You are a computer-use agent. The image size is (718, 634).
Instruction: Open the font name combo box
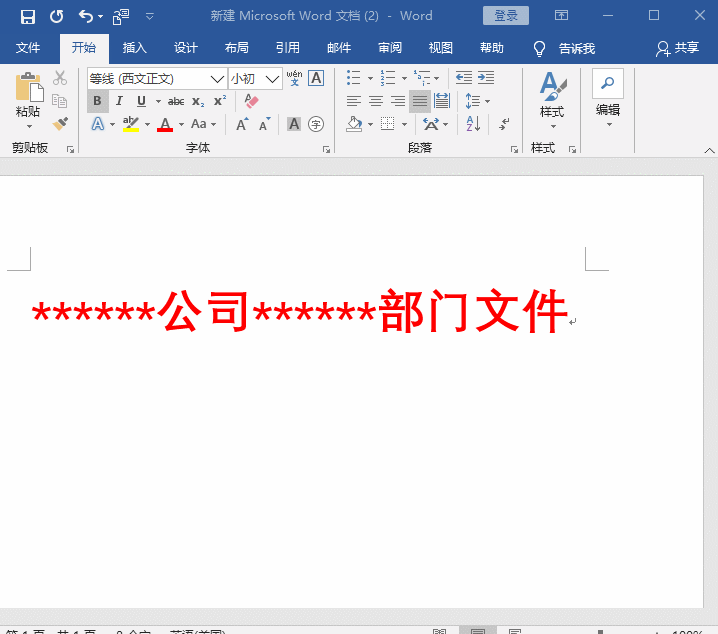tap(157, 79)
